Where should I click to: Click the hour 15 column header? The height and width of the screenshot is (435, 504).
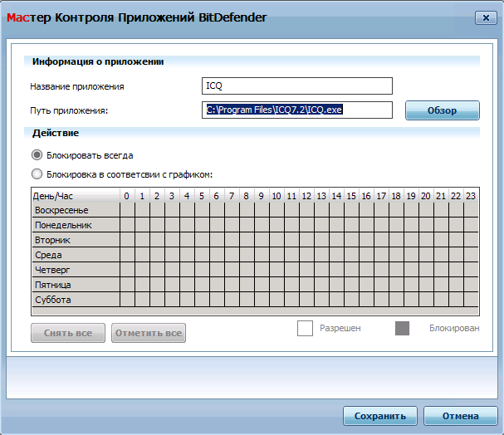(x=352, y=196)
